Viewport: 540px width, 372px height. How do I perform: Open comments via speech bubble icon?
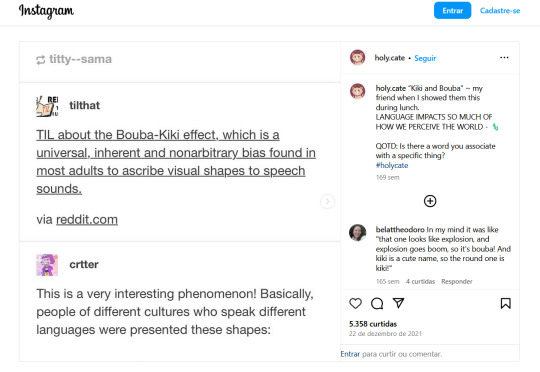pyautogui.click(x=377, y=303)
